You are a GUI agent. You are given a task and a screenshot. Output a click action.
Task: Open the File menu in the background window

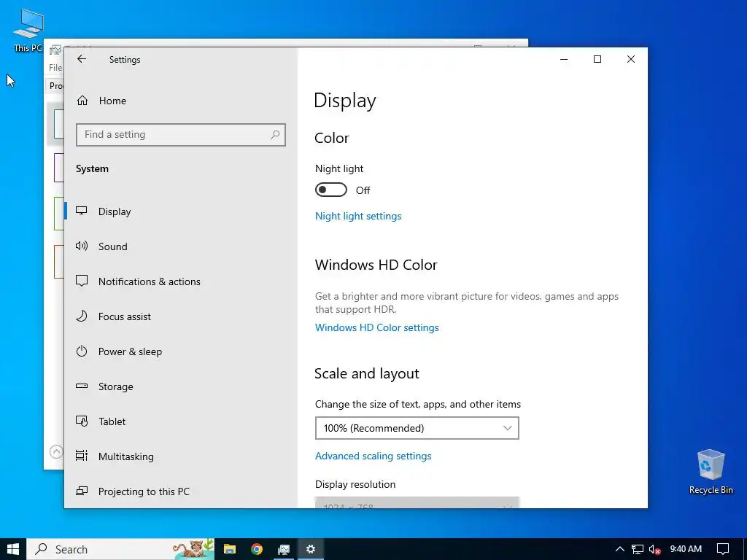(55, 68)
